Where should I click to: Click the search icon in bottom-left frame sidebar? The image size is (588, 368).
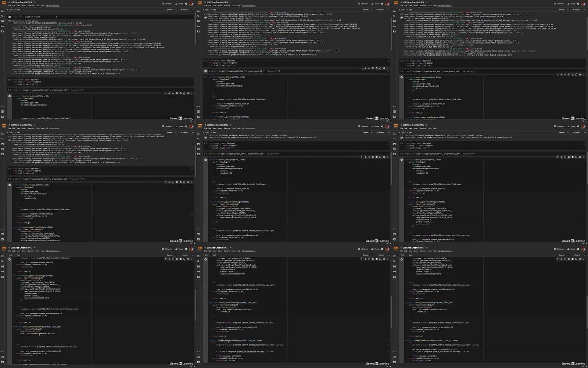(x=3, y=261)
